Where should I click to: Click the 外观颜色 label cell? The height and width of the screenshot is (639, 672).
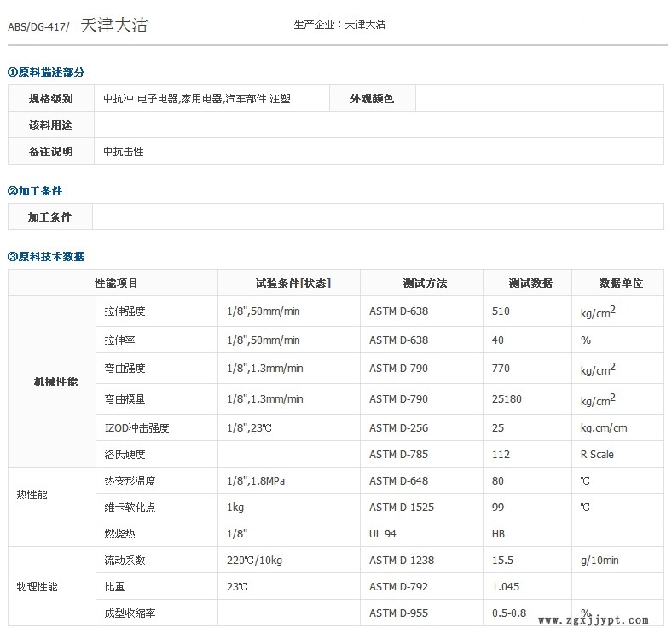372,99
